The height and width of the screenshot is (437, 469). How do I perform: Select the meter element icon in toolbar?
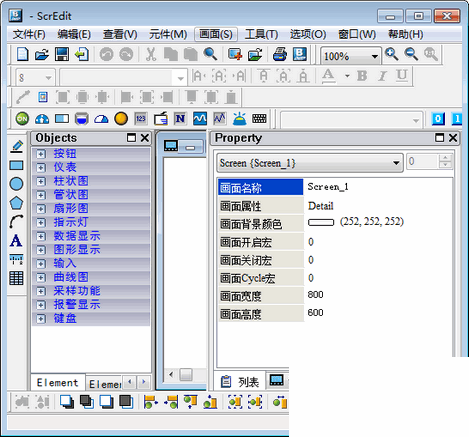click(x=42, y=119)
